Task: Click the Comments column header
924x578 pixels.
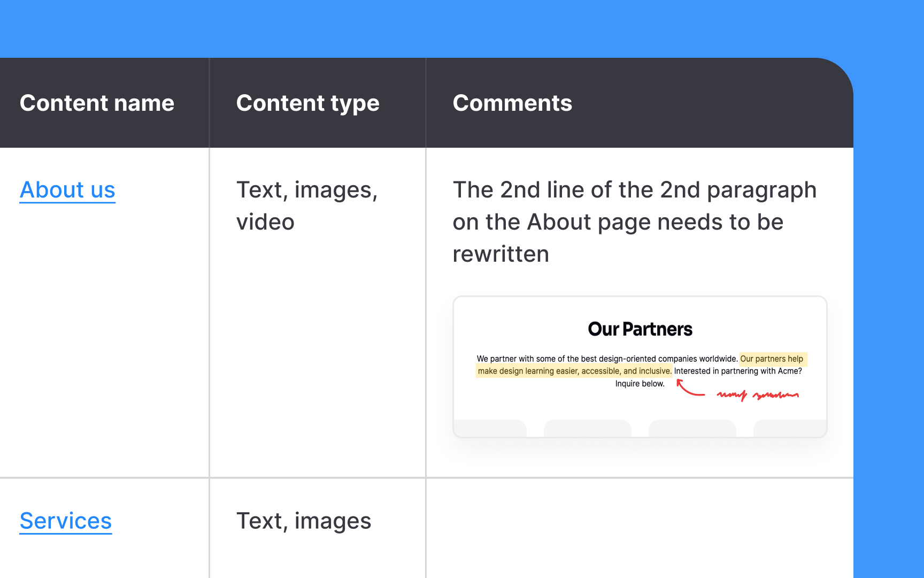Action: pos(512,103)
